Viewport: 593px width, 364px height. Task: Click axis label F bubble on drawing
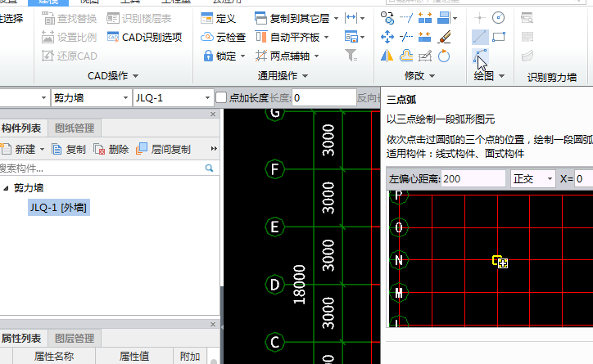[274, 169]
